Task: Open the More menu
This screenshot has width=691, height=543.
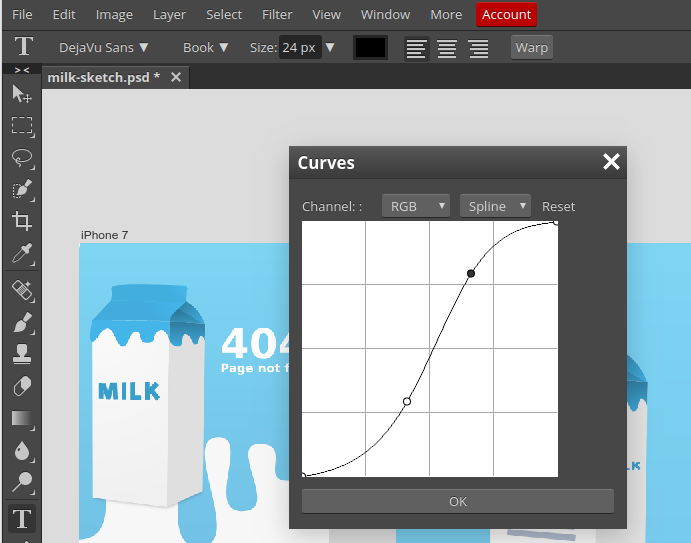Action: pos(446,15)
